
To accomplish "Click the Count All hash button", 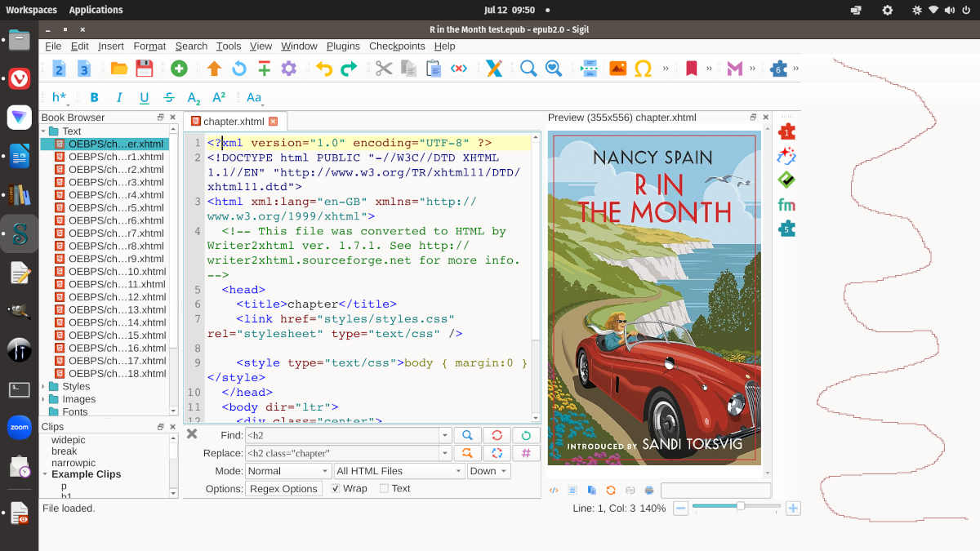I will pyautogui.click(x=526, y=453).
